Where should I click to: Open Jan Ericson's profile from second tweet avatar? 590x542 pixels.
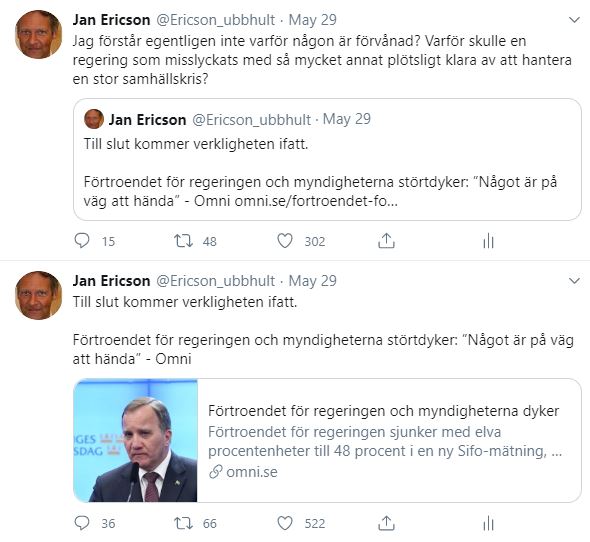coord(38,295)
